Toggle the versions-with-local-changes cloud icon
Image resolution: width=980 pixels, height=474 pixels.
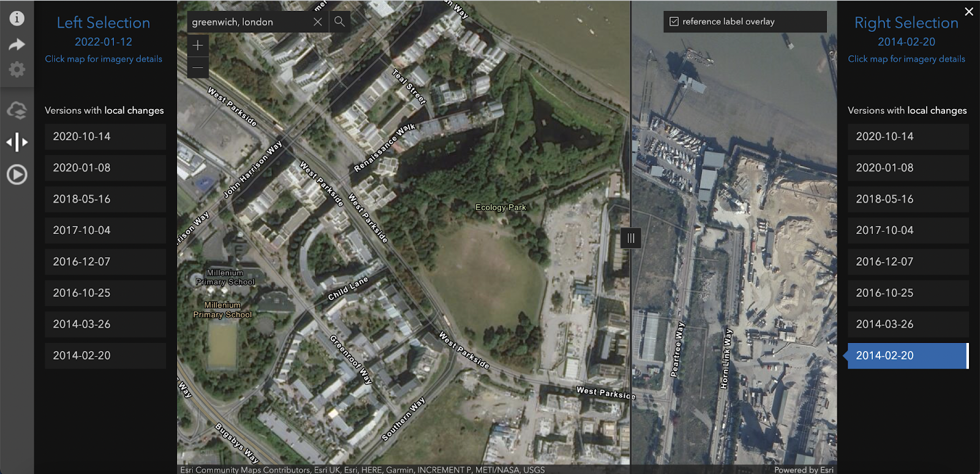tap(17, 110)
